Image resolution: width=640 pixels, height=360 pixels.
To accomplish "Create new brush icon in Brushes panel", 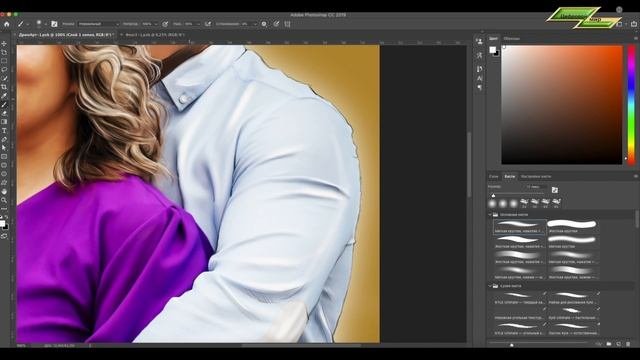I will (618, 344).
